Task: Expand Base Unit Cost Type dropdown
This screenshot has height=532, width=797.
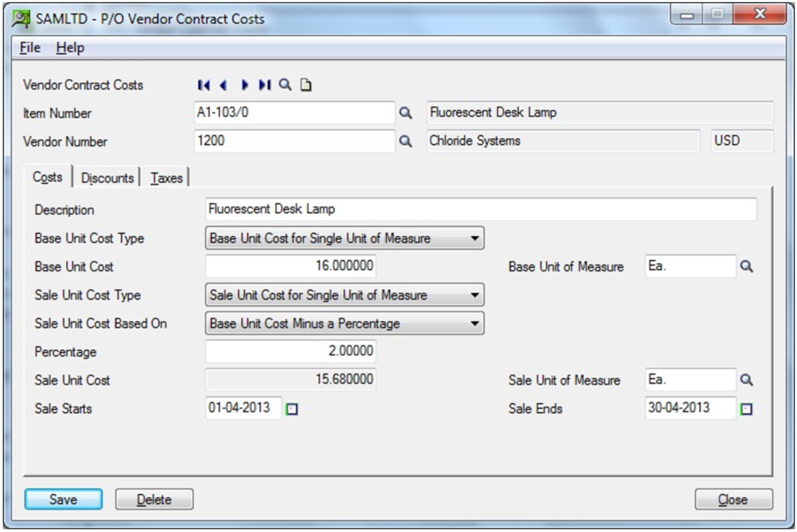Action: (474, 238)
